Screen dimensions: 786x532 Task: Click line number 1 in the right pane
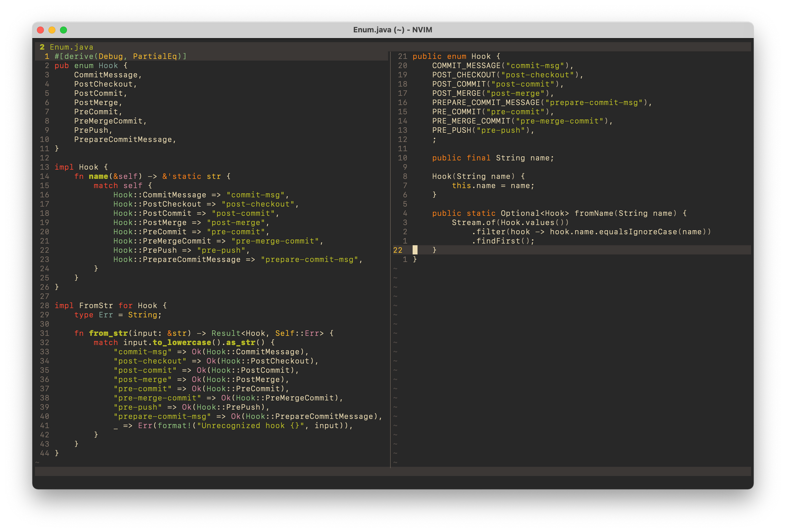(x=405, y=259)
